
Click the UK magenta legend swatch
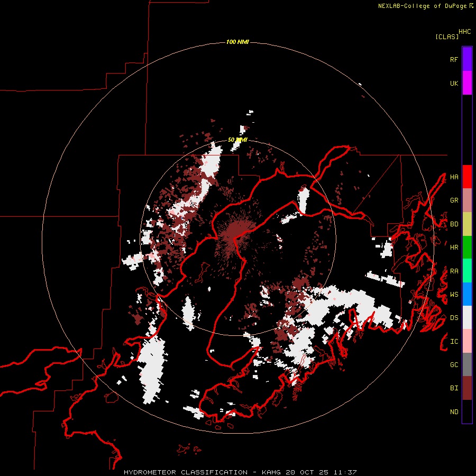[467, 83]
